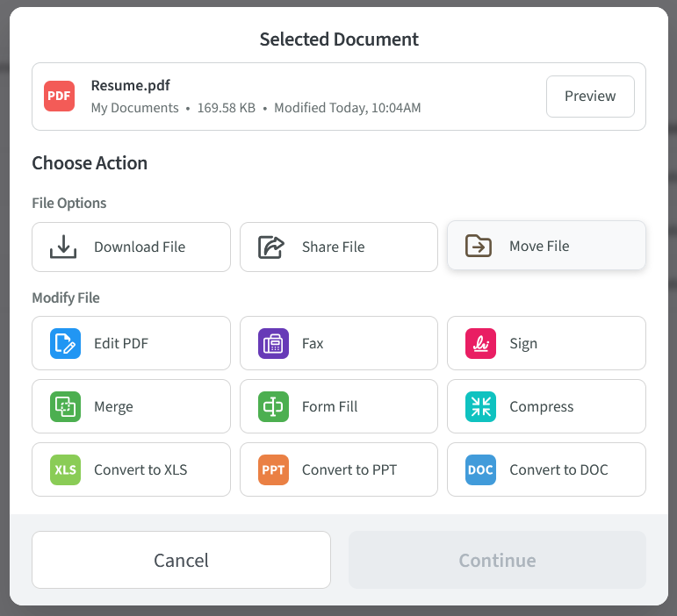
Task: Click the blue Edit PDF icon
Action: coord(65,344)
